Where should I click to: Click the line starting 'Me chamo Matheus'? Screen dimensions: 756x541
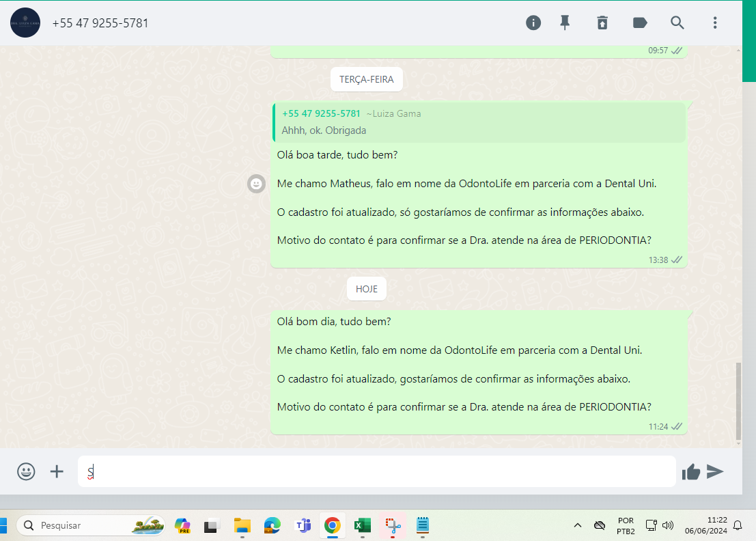pos(466,184)
